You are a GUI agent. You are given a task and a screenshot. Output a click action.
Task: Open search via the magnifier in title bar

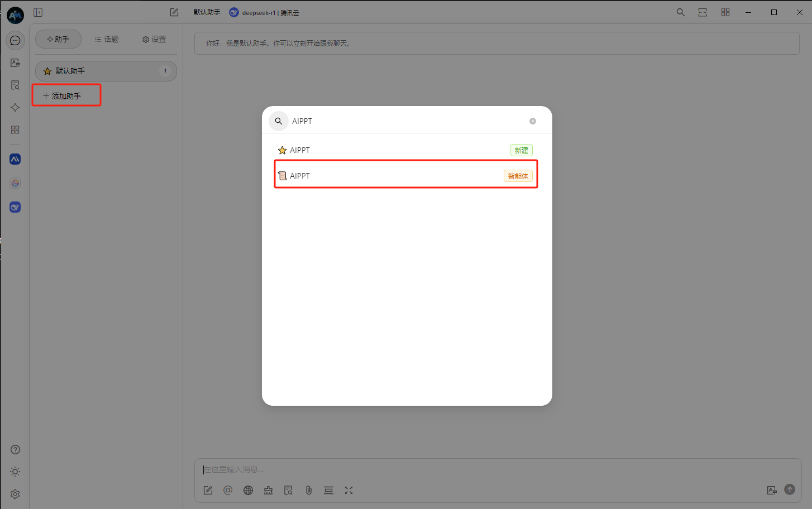[680, 12]
